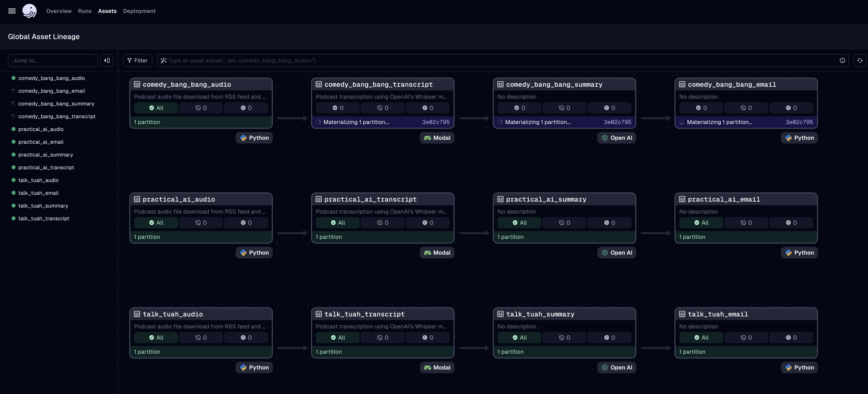Click Python tag under talk_tuah_email
Image resolution: width=868 pixels, height=394 pixels.
tap(799, 367)
